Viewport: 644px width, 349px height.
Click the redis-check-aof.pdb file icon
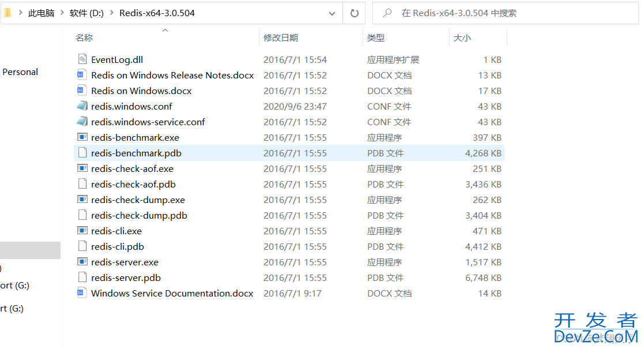pos(82,184)
